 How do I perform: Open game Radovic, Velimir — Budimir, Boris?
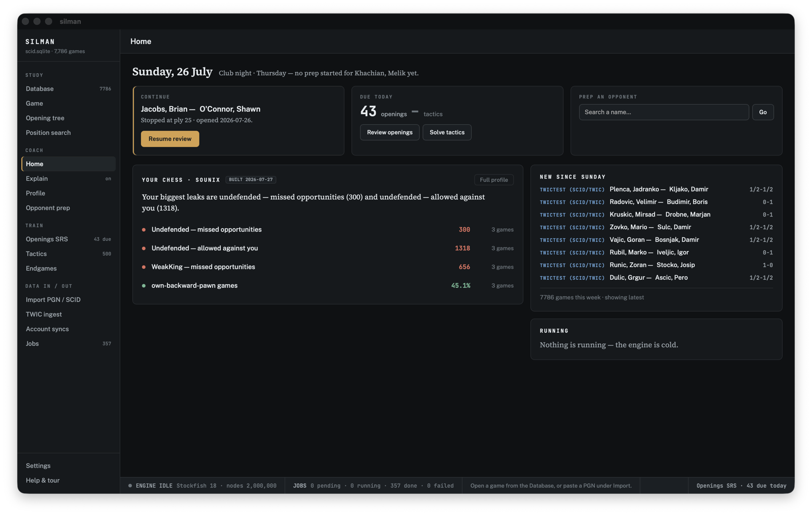point(656,202)
